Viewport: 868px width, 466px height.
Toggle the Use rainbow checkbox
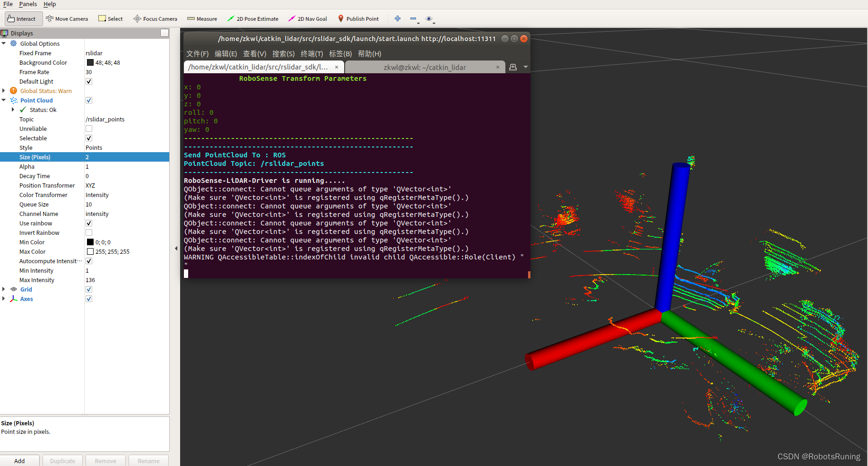[89, 223]
